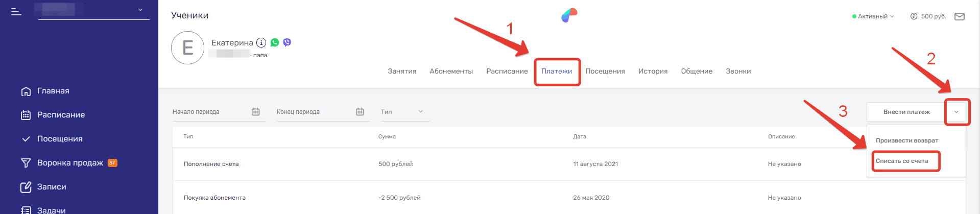Click the calendar icon in Конец периода

pos(360,112)
